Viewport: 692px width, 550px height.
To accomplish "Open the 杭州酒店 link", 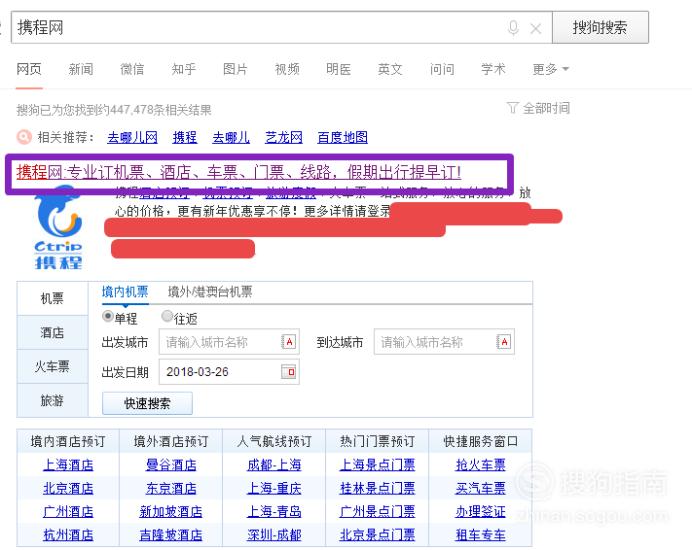I will click(x=68, y=535).
